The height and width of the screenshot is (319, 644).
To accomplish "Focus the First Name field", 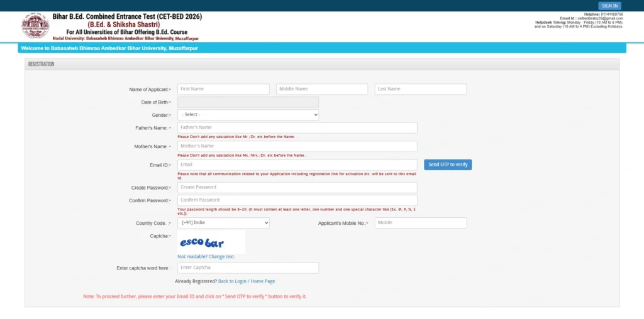I will click(223, 89).
